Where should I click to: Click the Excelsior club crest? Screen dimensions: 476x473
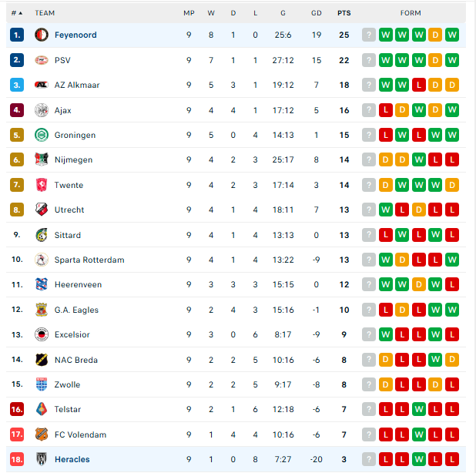pyautogui.click(x=42, y=334)
